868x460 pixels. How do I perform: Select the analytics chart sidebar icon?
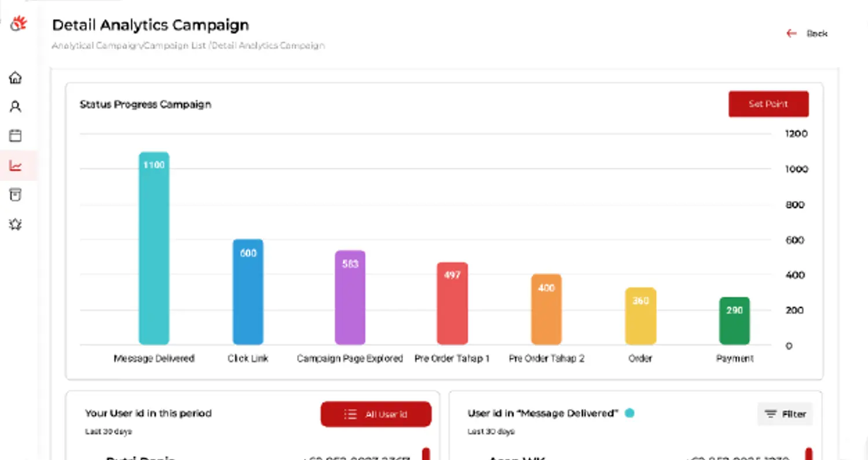pyautogui.click(x=16, y=166)
